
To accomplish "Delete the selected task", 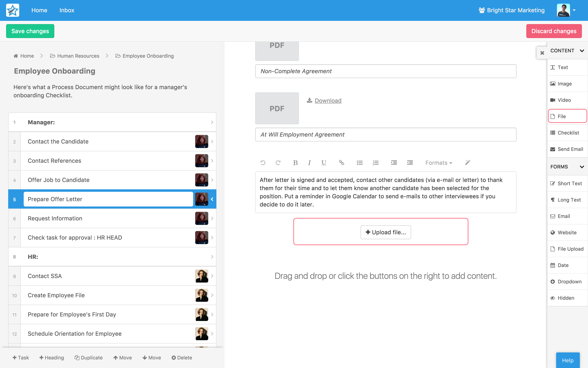I will click(182, 358).
